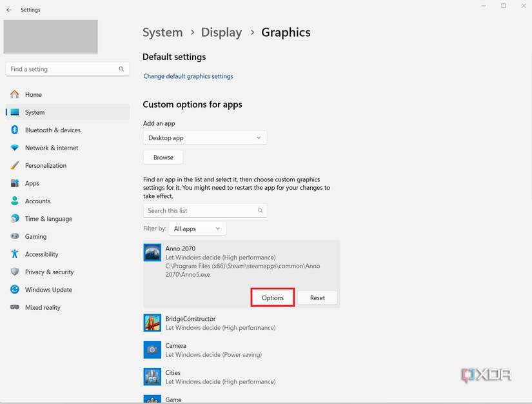Select Accounts in the sidebar
The height and width of the screenshot is (404, 532).
[x=68, y=201]
